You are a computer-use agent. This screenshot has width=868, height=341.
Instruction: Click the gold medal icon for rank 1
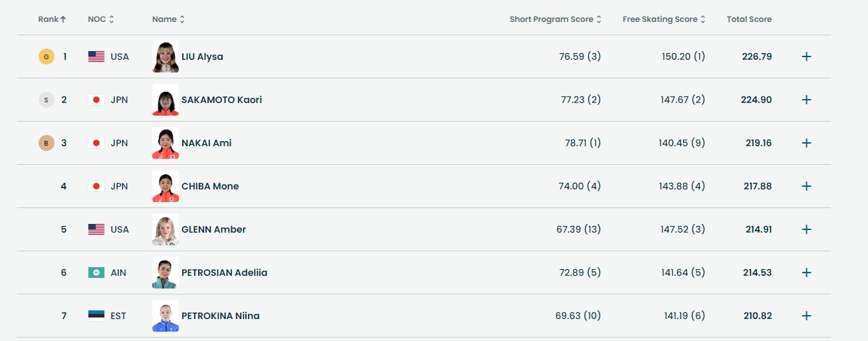pyautogui.click(x=46, y=57)
